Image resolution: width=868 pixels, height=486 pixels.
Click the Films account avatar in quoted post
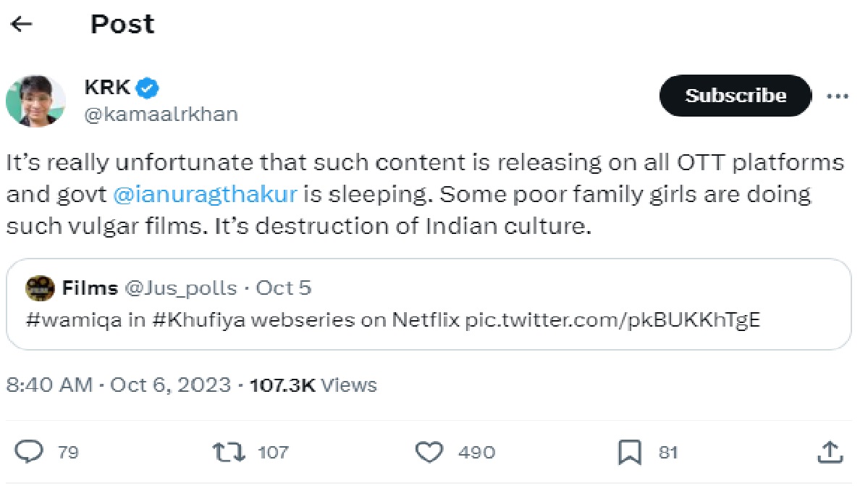(40, 288)
